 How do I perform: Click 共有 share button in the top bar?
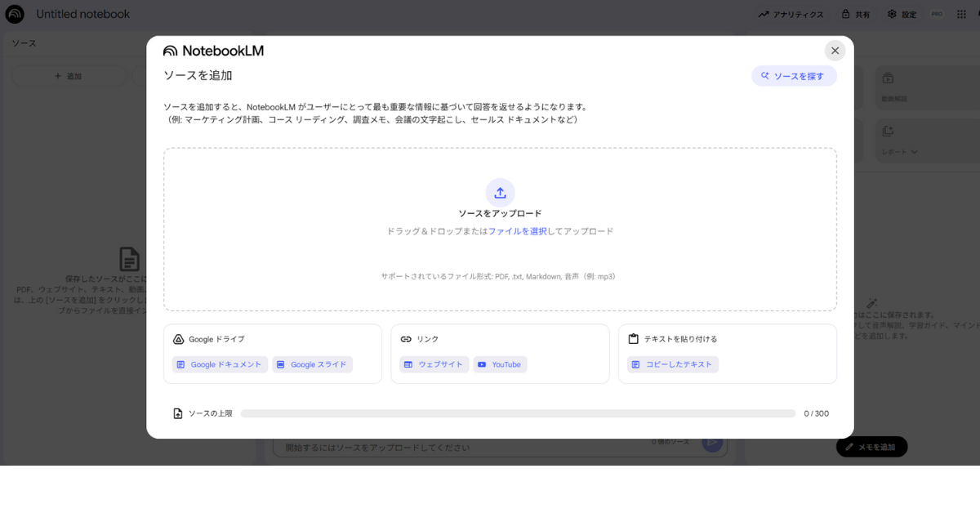(x=855, y=14)
